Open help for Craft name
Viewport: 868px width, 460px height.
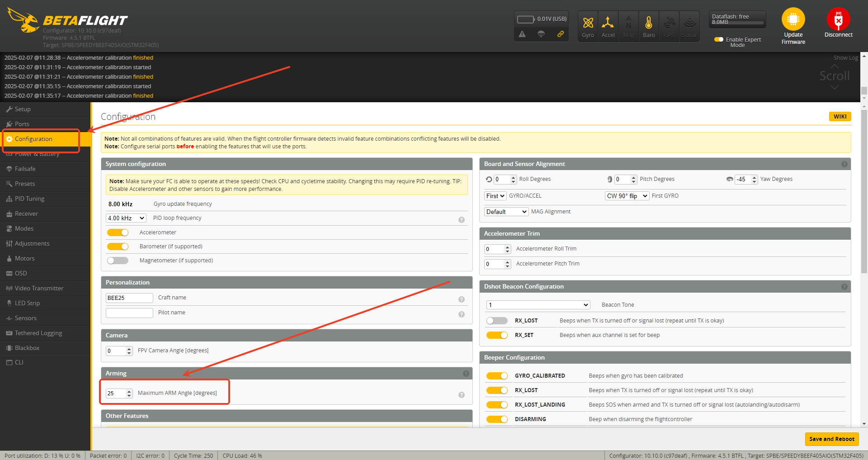point(462,299)
